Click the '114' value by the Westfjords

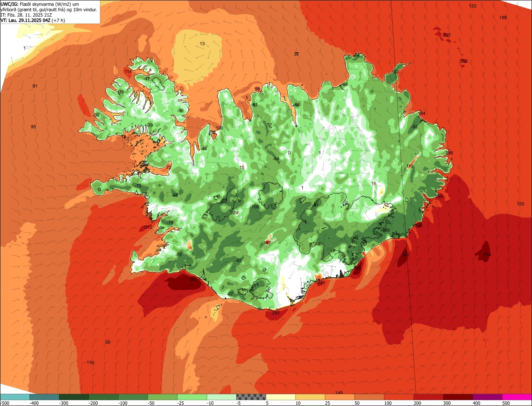click(128, 71)
